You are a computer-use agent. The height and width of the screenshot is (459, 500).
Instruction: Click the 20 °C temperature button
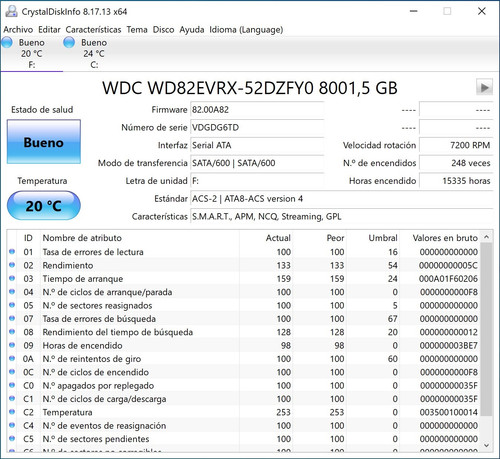point(44,206)
